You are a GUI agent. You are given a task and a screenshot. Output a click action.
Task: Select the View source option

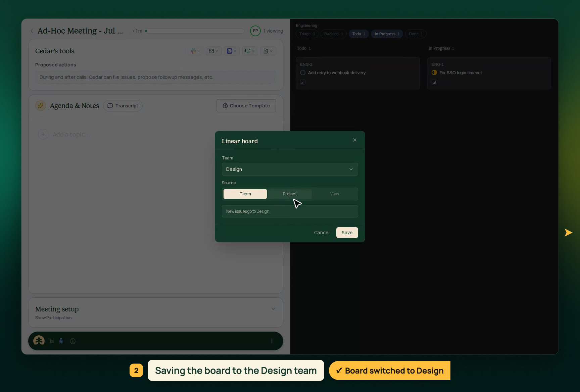coord(334,194)
